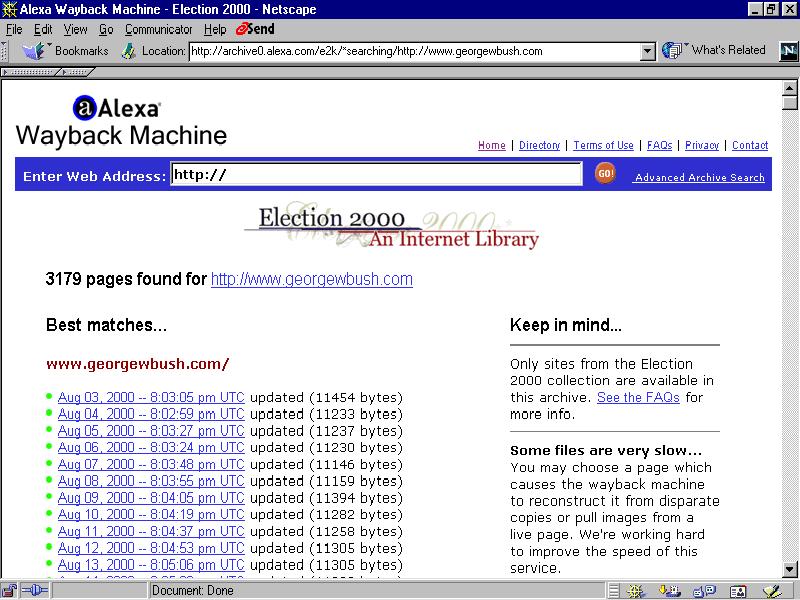Open the Help menu
800x600 pixels.
pos(215,30)
